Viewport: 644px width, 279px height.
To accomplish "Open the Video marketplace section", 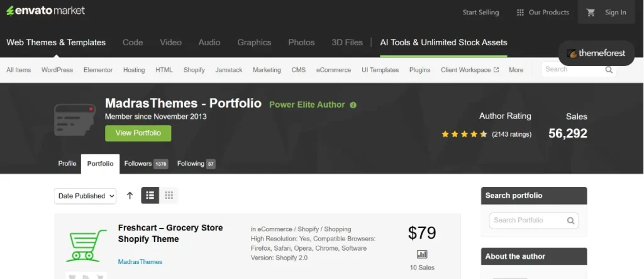I will 170,42.
